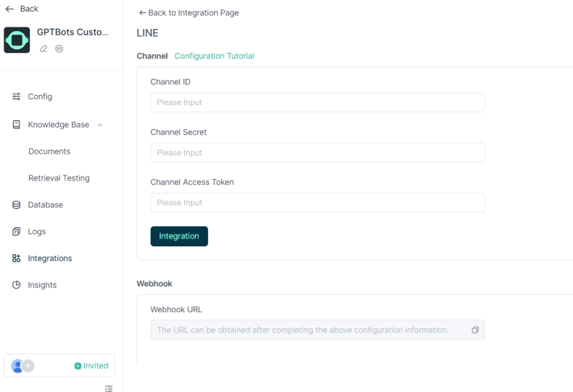Click the member avatars in the sidebar footer

point(22,366)
